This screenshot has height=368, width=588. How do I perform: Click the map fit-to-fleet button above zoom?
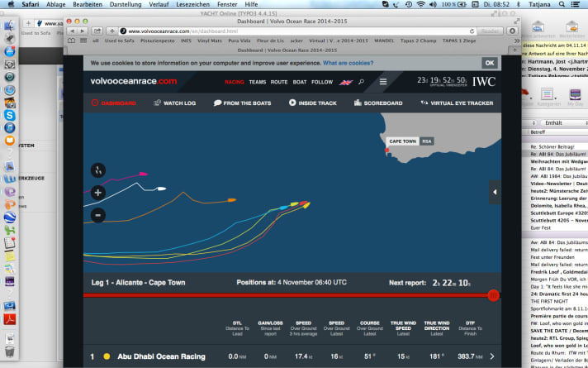[x=98, y=170]
